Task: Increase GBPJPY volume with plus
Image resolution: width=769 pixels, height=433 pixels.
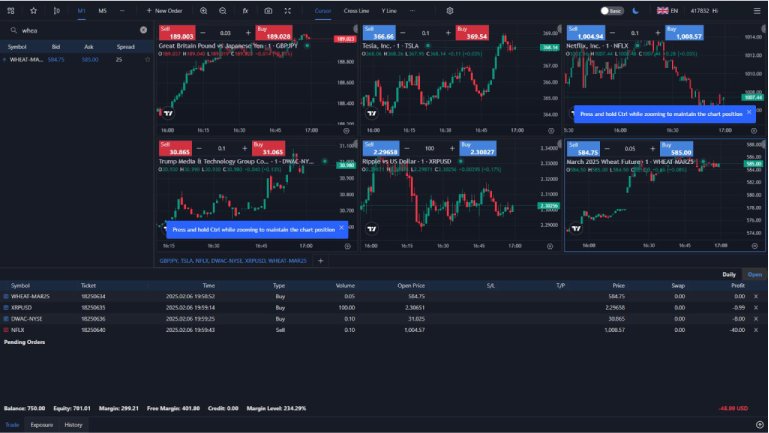Action: point(248,33)
